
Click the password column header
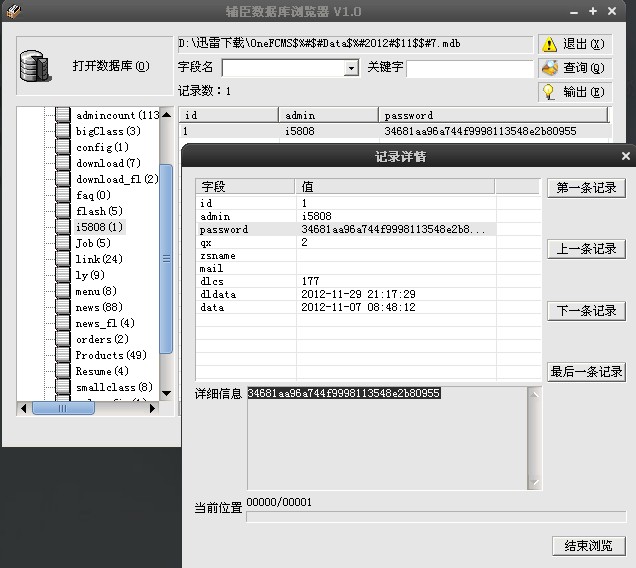coord(493,115)
